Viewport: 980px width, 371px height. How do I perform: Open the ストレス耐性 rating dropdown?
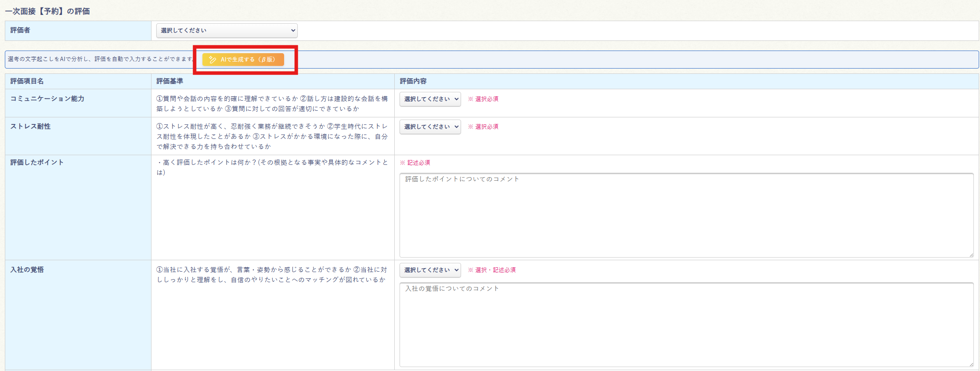430,127
